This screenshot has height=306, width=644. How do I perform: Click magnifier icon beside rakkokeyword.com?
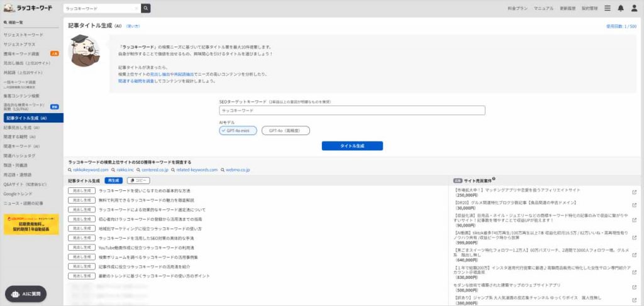coord(70,170)
